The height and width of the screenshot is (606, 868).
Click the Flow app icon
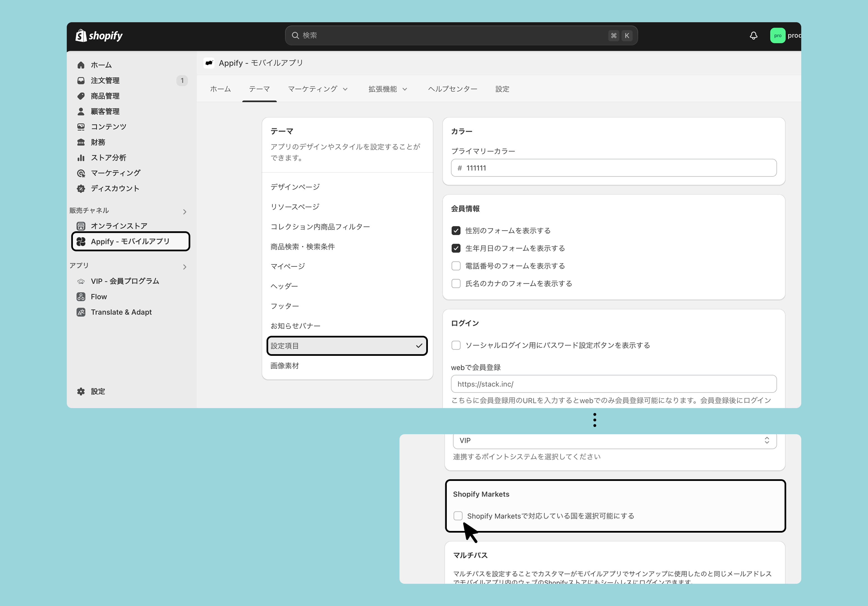[81, 297]
